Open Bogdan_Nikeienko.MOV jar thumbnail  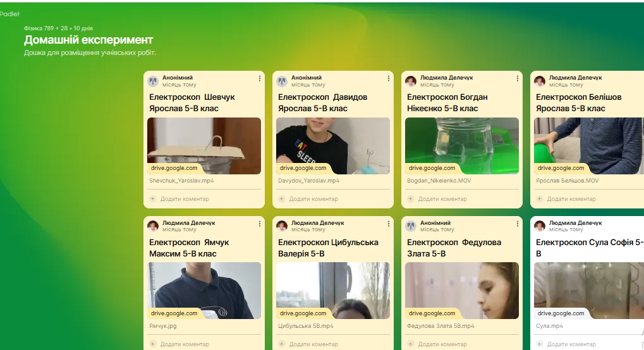(462, 146)
